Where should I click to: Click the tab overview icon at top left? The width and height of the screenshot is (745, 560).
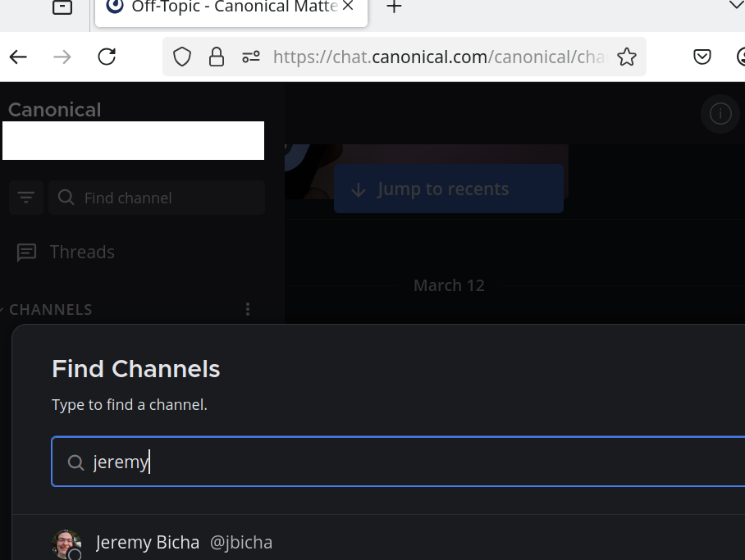coord(62,7)
